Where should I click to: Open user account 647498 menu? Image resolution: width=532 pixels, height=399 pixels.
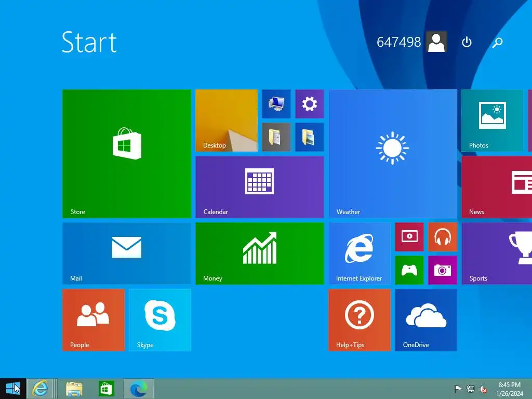411,42
